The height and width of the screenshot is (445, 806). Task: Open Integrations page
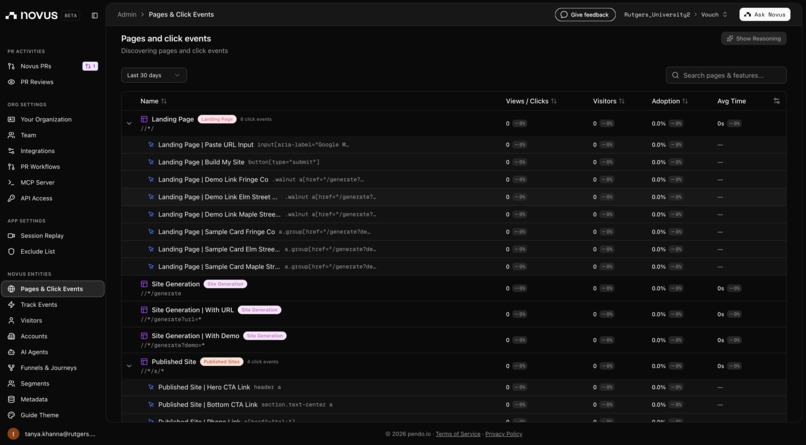point(37,151)
